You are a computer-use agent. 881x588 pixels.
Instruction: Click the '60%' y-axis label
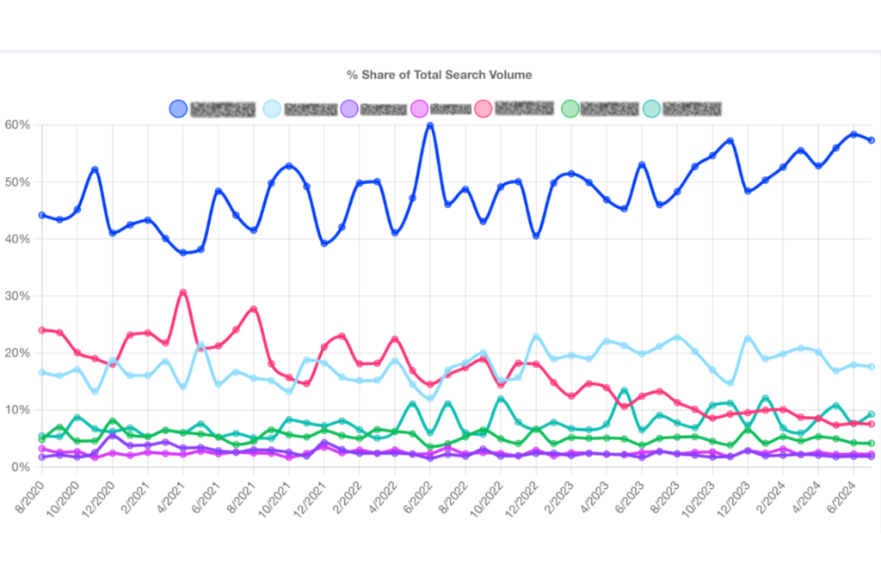click(18, 126)
